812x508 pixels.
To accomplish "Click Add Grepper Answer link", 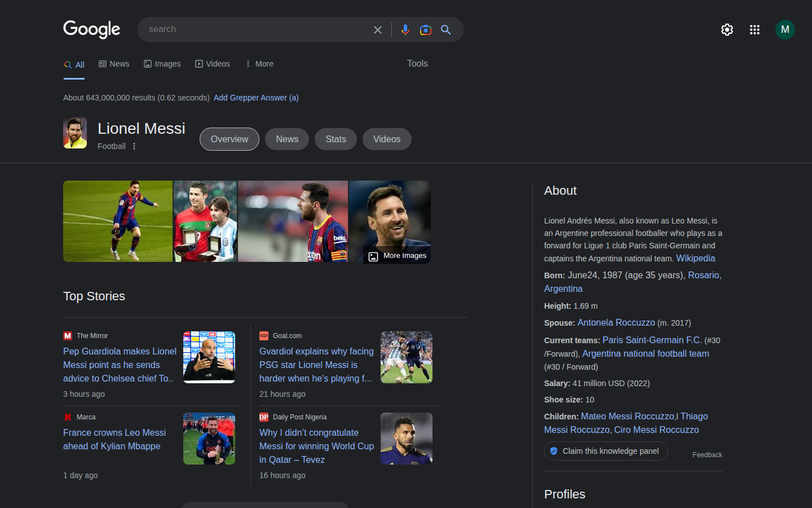I will point(256,98).
